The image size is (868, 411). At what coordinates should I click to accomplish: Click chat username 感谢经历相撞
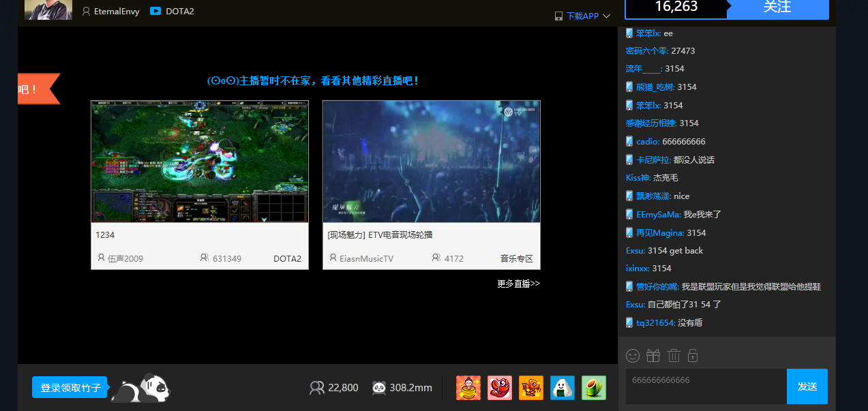click(x=650, y=123)
